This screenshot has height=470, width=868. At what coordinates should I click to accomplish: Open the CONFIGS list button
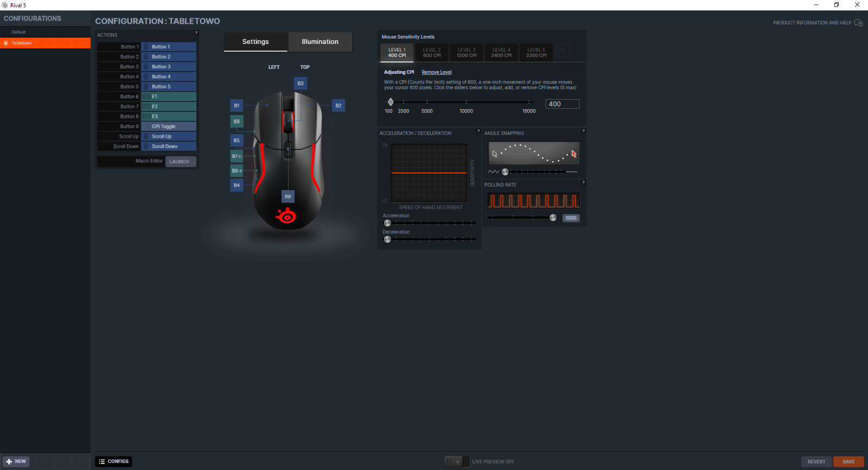click(x=114, y=461)
